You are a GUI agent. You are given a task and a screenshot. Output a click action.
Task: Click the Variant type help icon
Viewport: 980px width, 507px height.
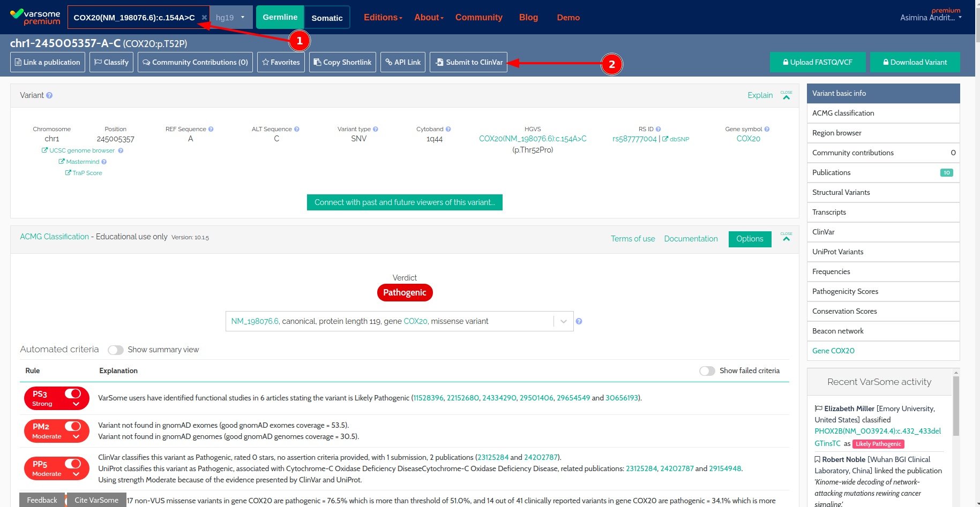376,129
